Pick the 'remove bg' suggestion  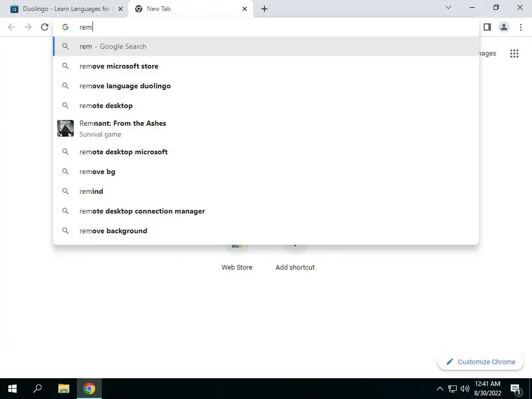tap(267, 171)
